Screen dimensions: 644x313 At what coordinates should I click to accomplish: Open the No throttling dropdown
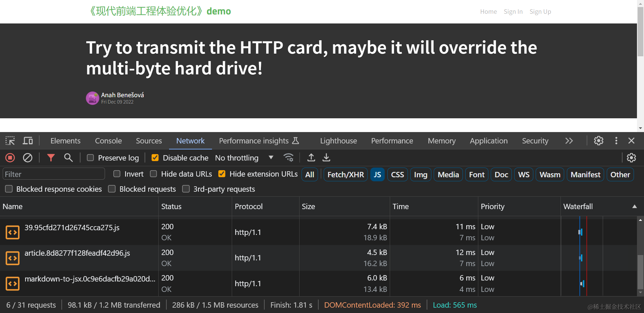click(244, 158)
